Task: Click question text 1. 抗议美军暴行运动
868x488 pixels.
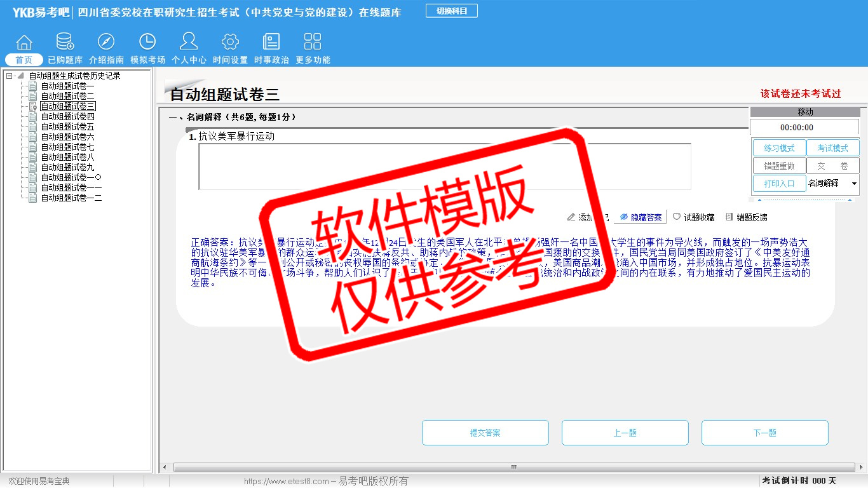Action: point(232,136)
